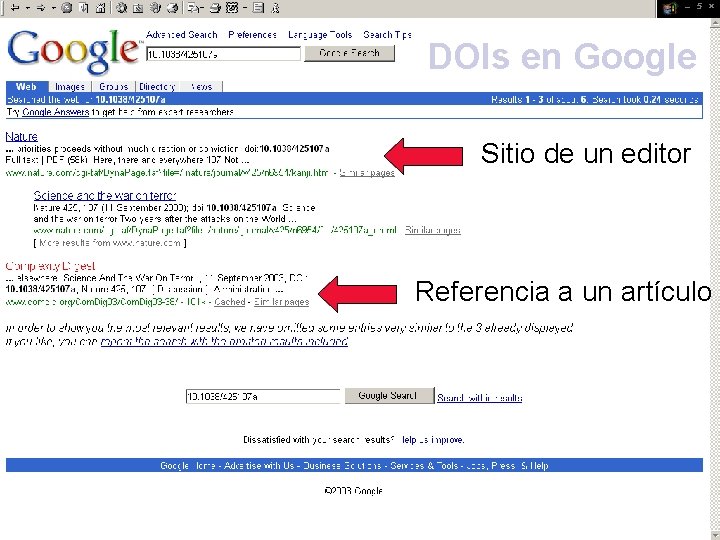The width and height of the screenshot is (720, 540).
Task: Open Advanced Search link
Action: tap(181, 35)
